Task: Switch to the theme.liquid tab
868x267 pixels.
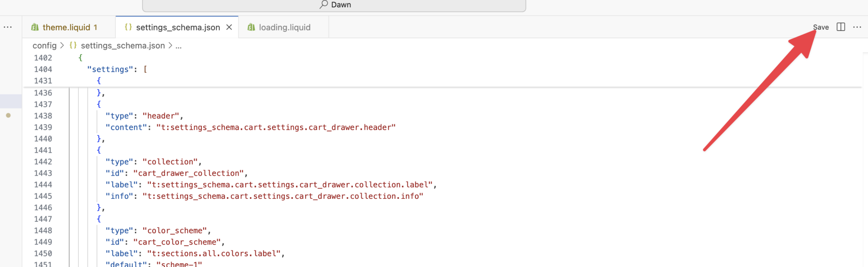Action: click(x=66, y=28)
